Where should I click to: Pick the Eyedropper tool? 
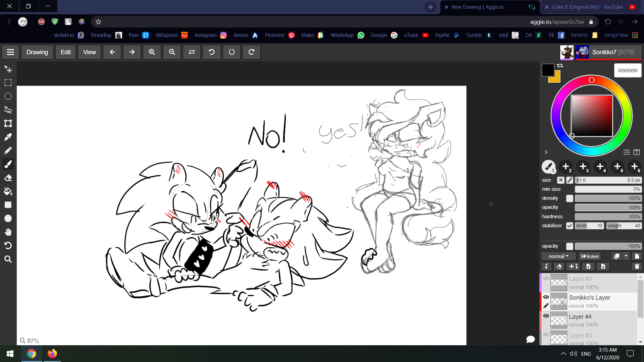point(8,137)
